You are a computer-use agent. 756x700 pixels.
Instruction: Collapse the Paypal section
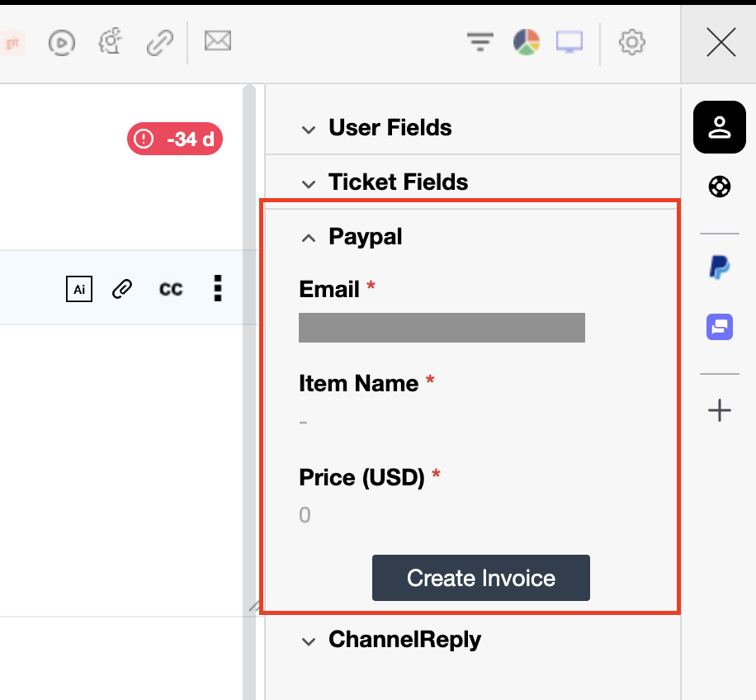pos(365,237)
